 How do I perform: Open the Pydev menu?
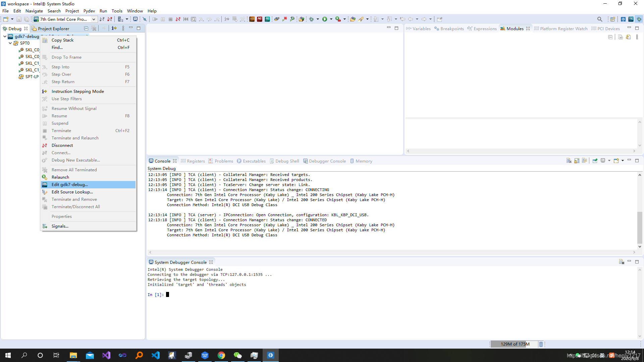click(x=89, y=11)
